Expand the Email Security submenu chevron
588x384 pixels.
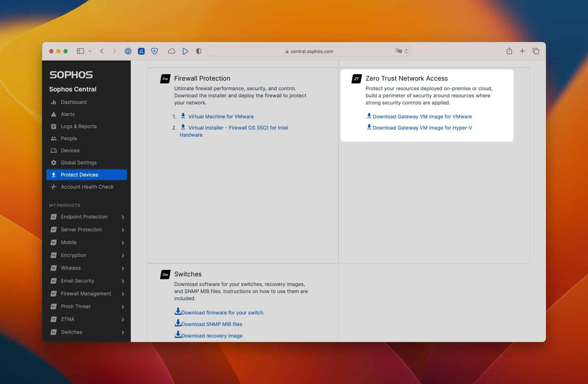pyautogui.click(x=123, y=281)
